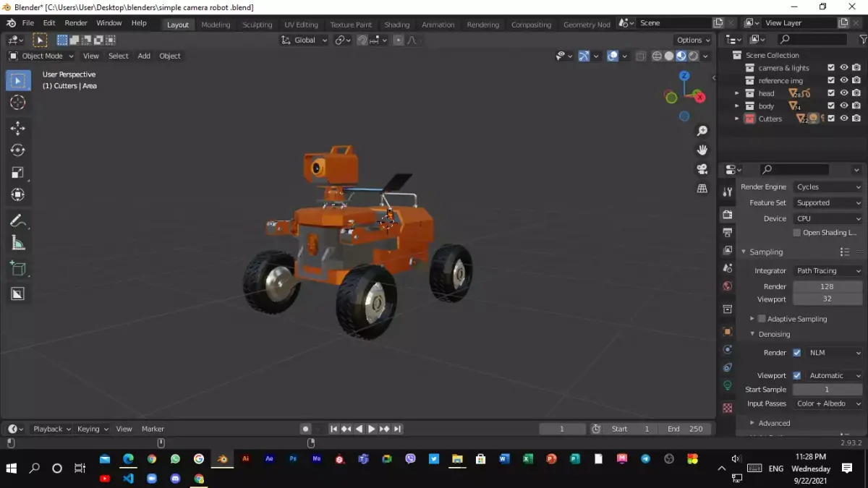The height and width of the screenshot is (488, 868).
Task: Uncheck the reference img collection checkbox
Action: click(x=831, y=80)
